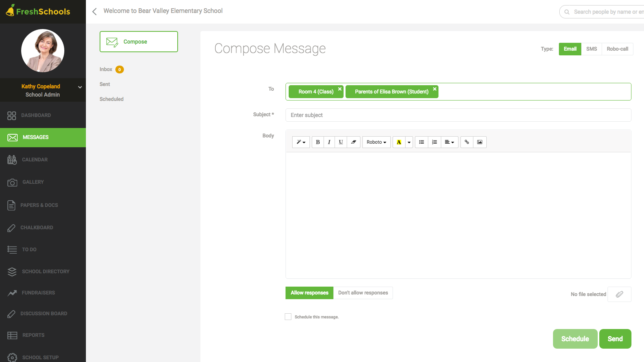This screenshot has width=644, height=362.
Task: Click the Bold formatting icon
Action: click(318, 142)
